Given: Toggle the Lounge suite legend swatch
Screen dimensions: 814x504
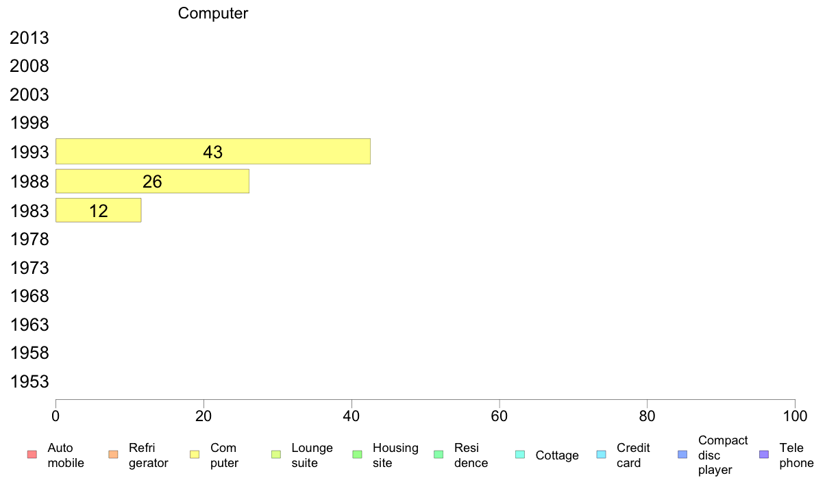Looking at the screenshot, I should pyautogui.click(x=276, y=455).
